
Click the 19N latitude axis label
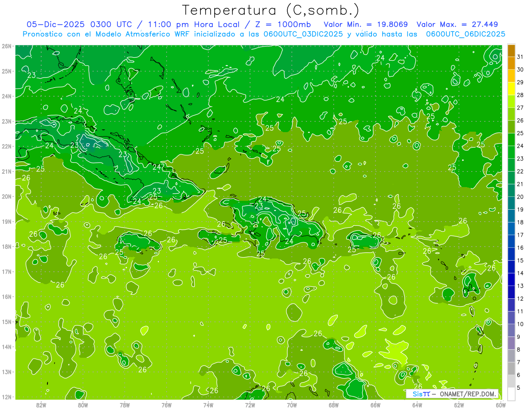coord(6,221)
